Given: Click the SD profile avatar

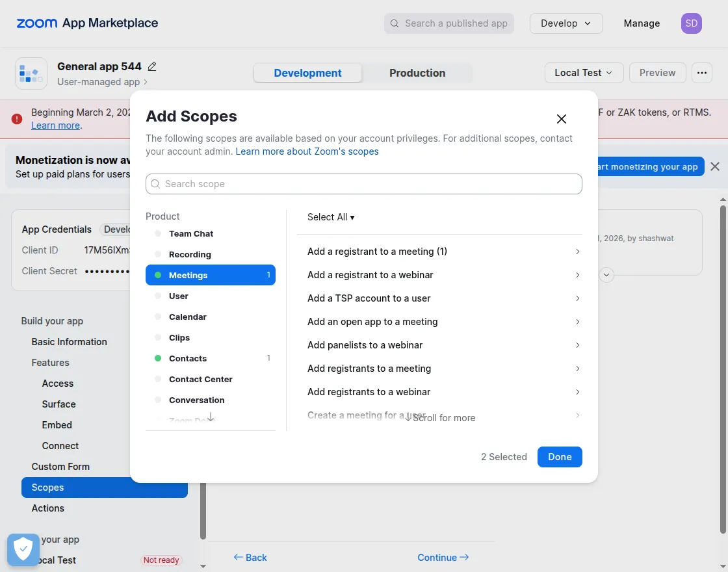Looking at the screenshot, I should (691, 23).
